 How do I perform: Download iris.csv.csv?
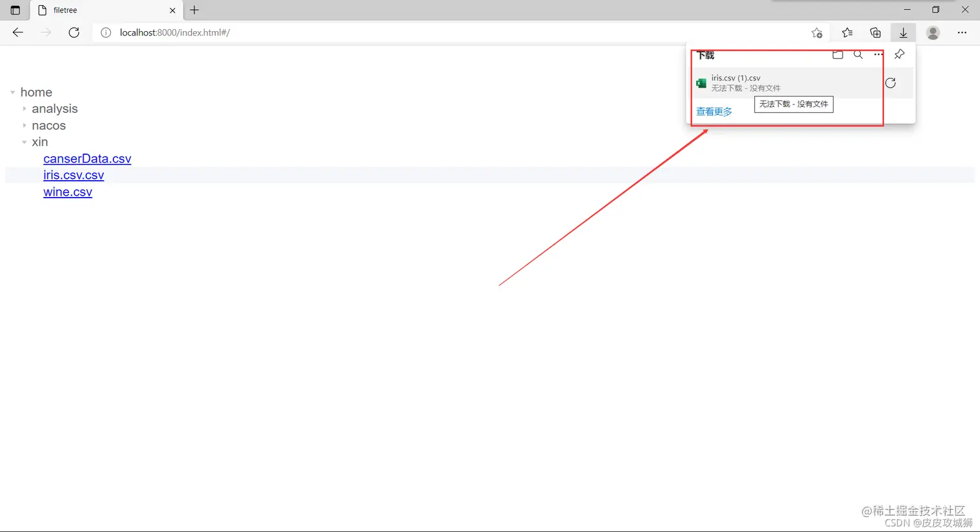[74, 175]
